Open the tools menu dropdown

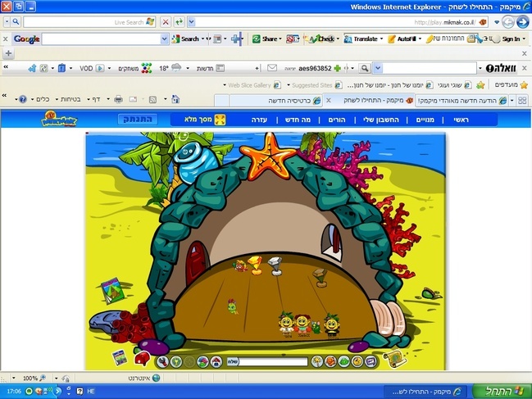[40, 99]
